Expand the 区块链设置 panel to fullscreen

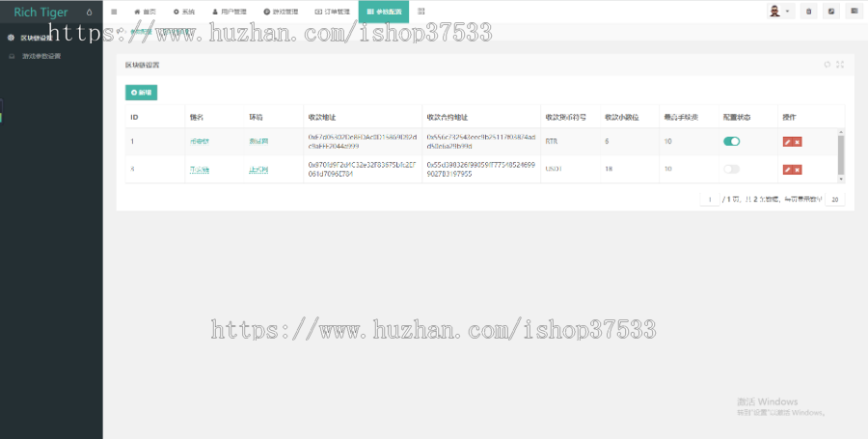click(x=840, y=65)
